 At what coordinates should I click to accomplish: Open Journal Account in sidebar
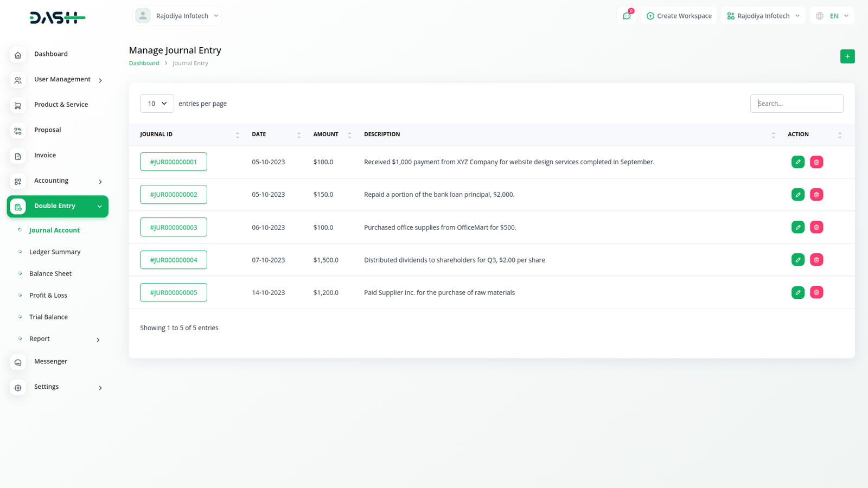pos(54,230)
